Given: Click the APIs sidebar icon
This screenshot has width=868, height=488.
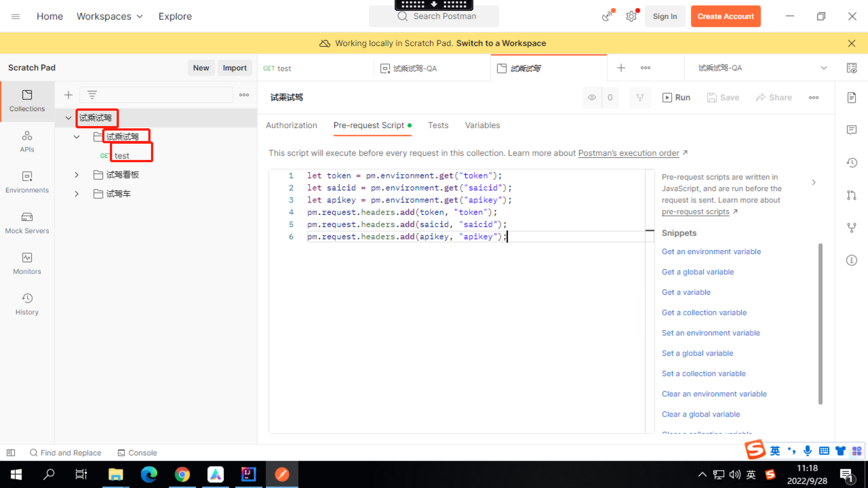Looking at the screenshot, I should pyautogui.click(x=27, y=141).
